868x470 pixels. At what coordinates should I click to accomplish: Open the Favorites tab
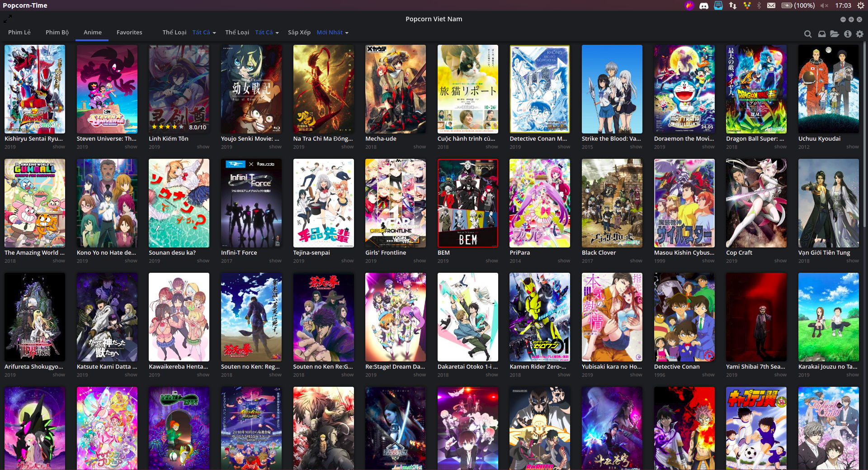coord(129,32)
